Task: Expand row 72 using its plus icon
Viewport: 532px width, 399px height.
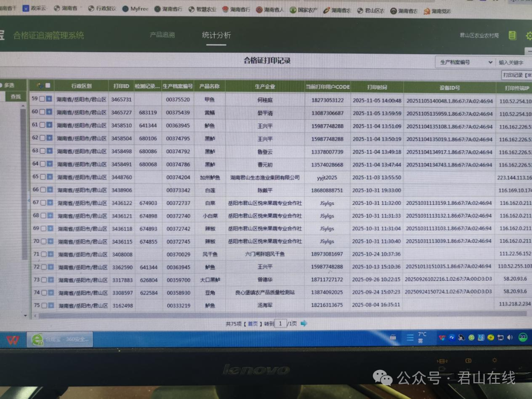Action: [x=50, y=267]
